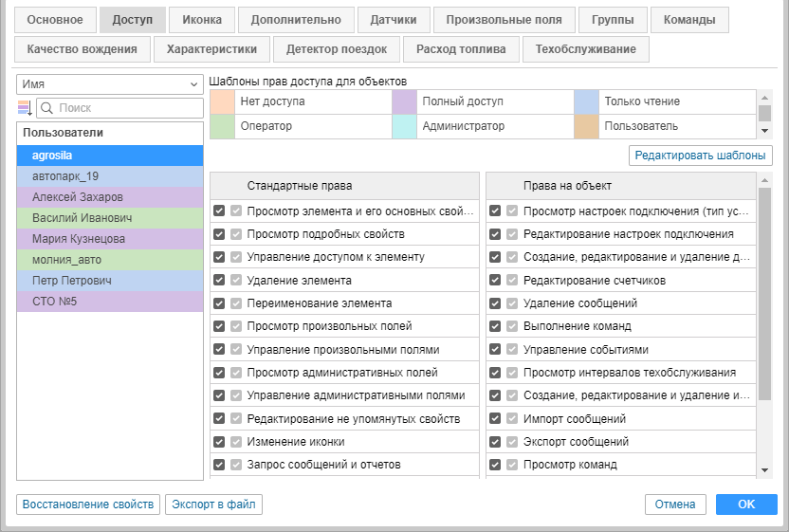Toggle the dark checkbox for 'Удаление элемента'
The height and width of the screenshot is (532, 789).
coord(219,280)
